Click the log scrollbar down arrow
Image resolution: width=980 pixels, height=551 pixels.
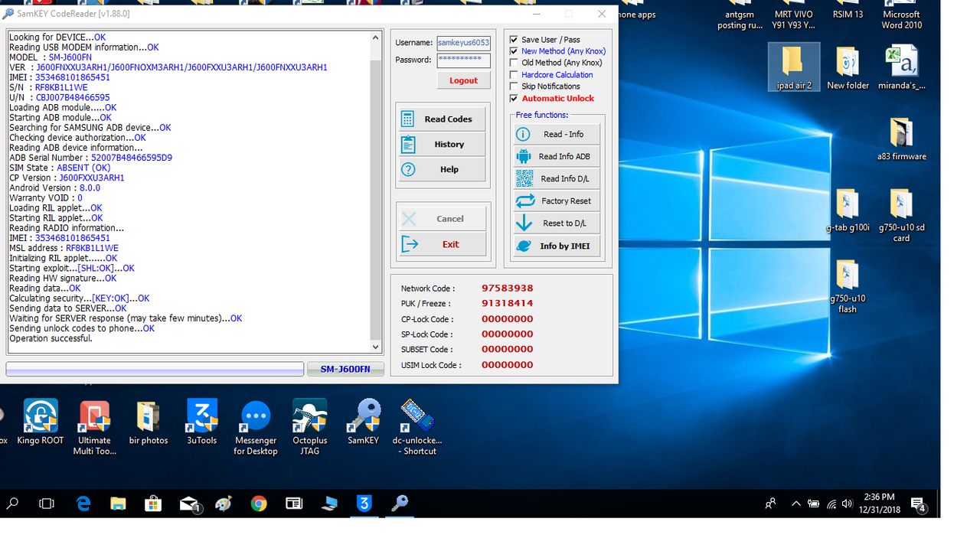pos(375,347)
